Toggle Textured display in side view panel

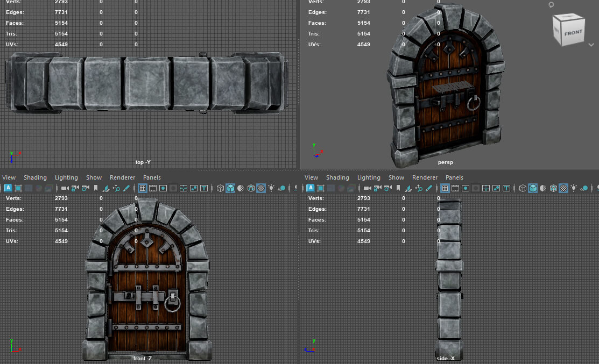pos(563,188)
